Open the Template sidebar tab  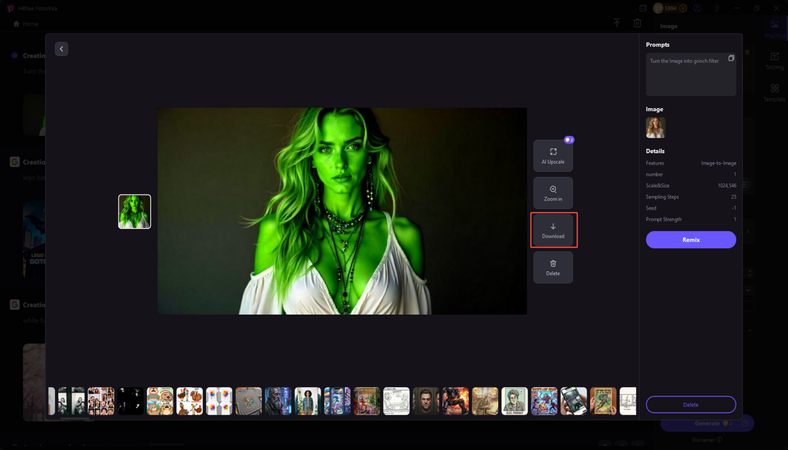pos(774,93)
